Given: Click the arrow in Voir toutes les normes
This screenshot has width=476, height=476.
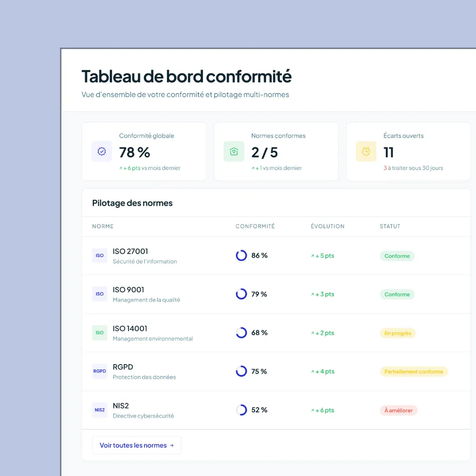Looking at the screenshot, I should point(172,446).
